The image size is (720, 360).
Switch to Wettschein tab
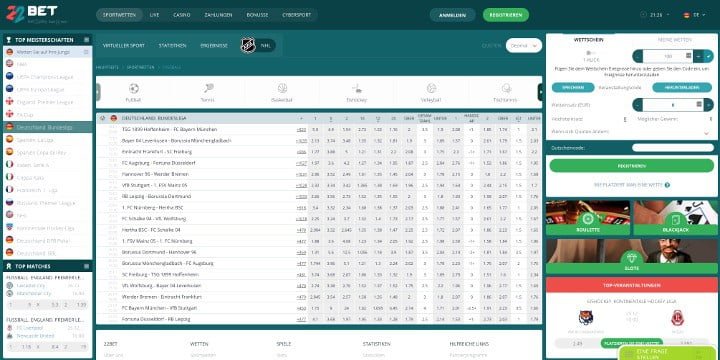point(589,40)
